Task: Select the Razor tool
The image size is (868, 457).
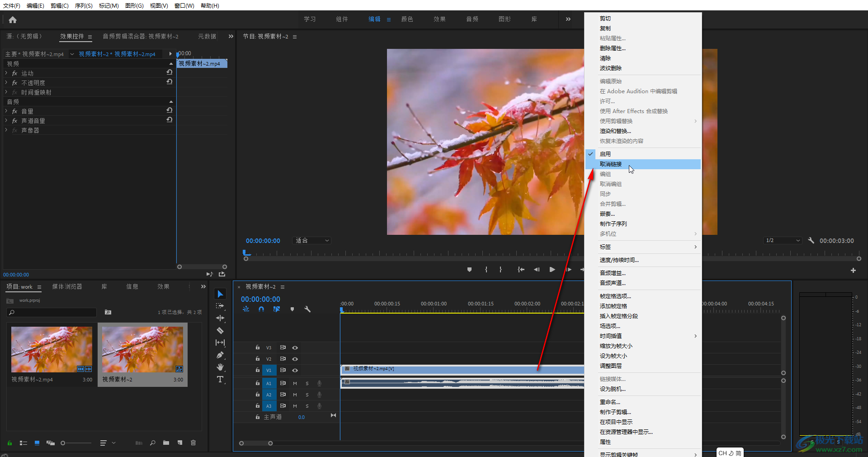Action: click(x=220, y=330)
